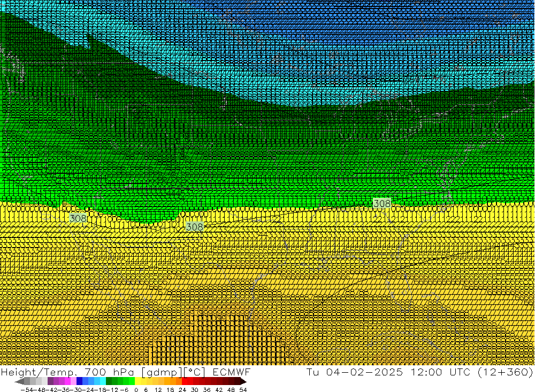The width and height of the screenshot is (535, 392).
Task: Click the dark maroon arrow at legend's right end
Action: point(243,381)
